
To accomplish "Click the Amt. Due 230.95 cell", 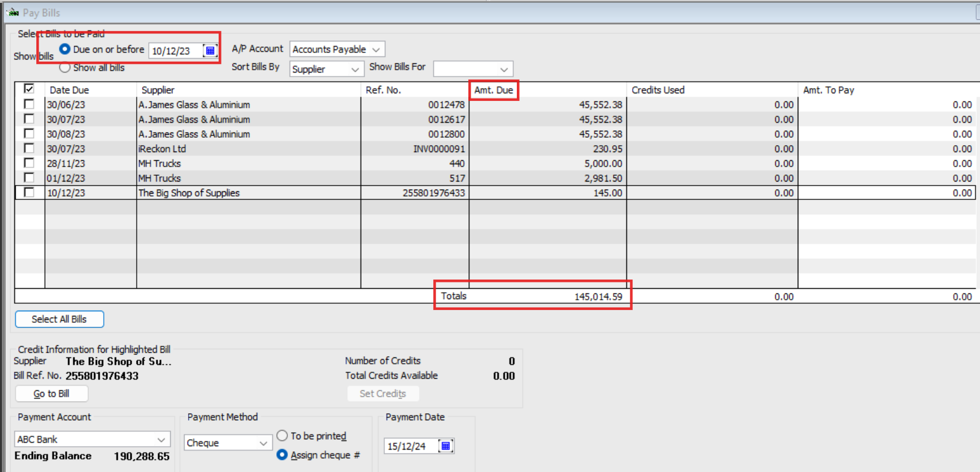I will [548, 149].
